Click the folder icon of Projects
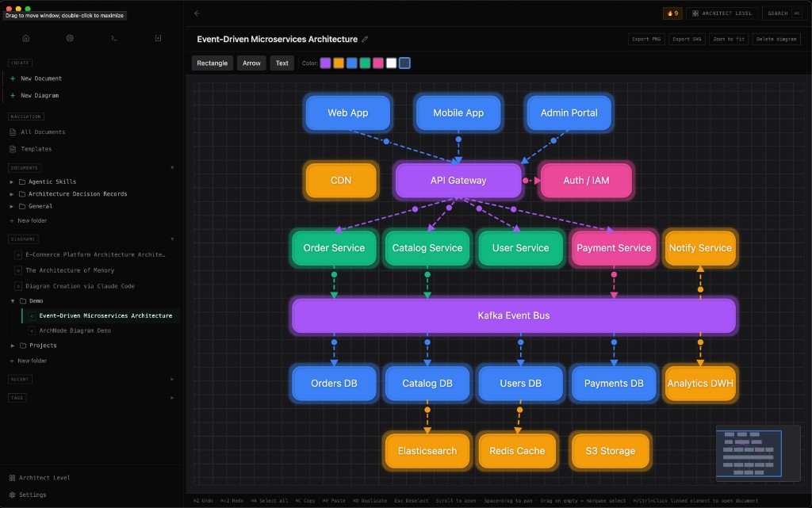Viewport: 812px width, 508px height. 23,346
